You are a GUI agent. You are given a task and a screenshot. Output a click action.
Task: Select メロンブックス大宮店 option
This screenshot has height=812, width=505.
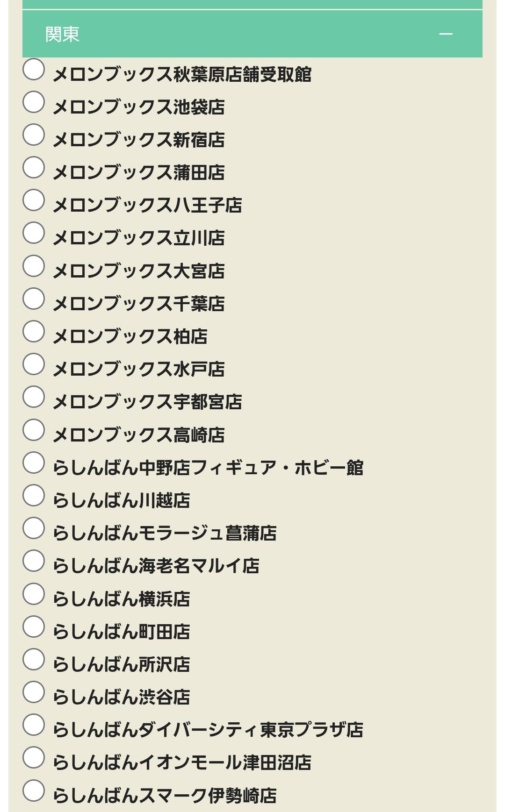click(x=34, y=266)
